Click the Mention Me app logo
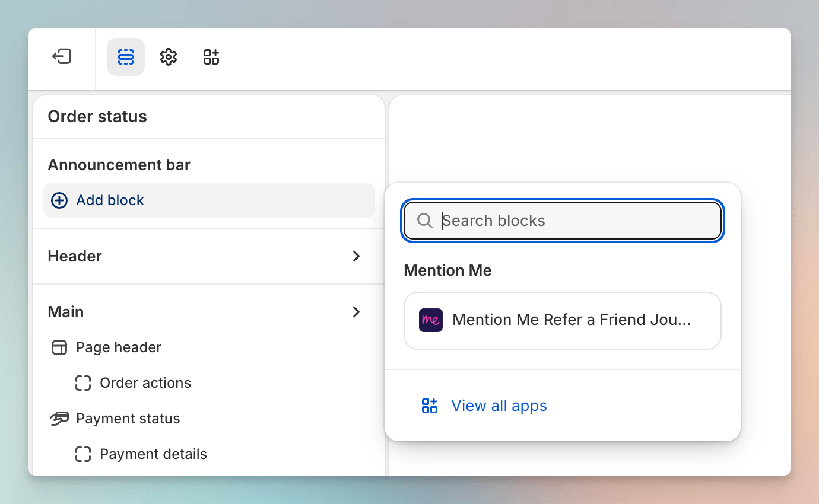 431,320
